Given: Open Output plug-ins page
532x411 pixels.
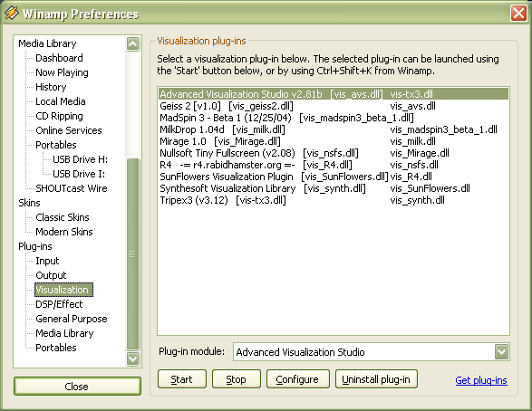Looking at the screenshot, I should pyautogui.click(x=51, y=275).
